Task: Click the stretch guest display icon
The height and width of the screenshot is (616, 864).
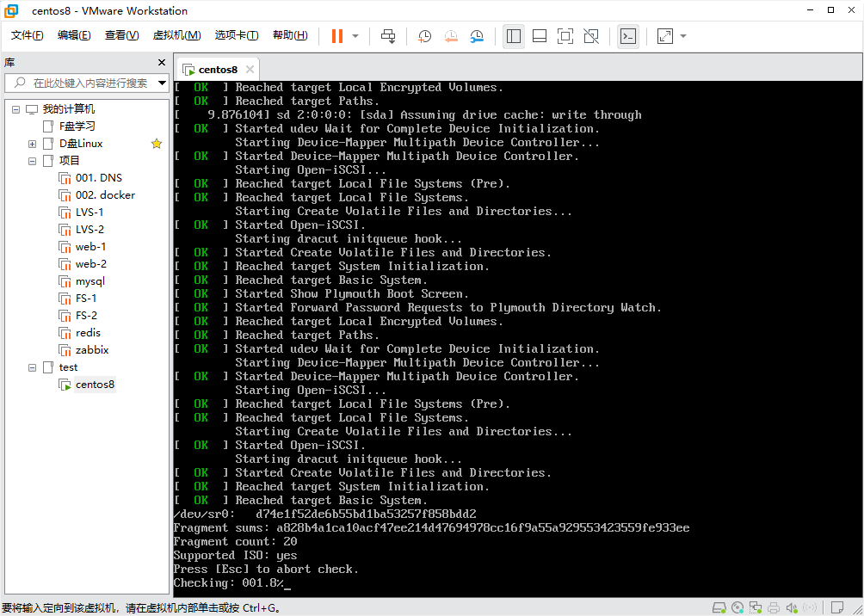Action: click(665, 36)
